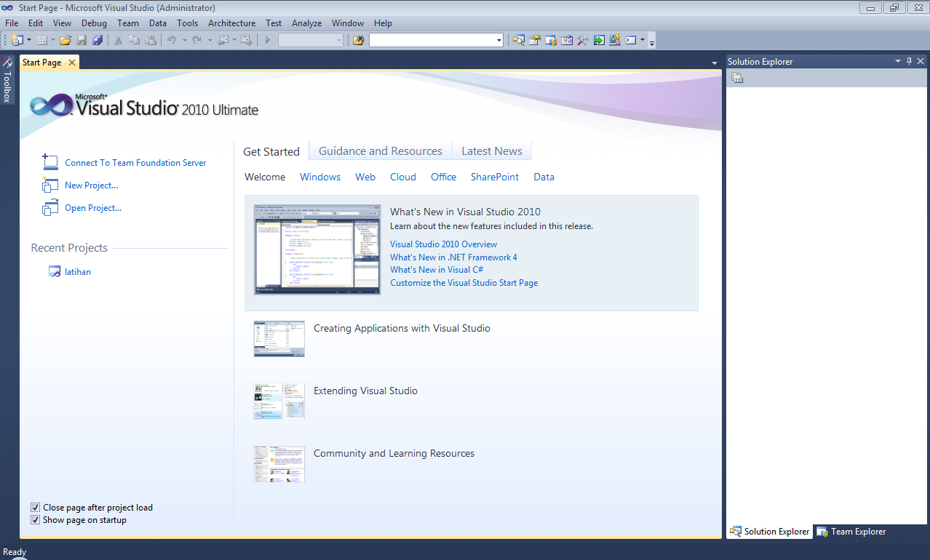Click the Command Window toolbar icon
Image resolution: width=930 pixels, height=560 pixels.
(631, 40)
